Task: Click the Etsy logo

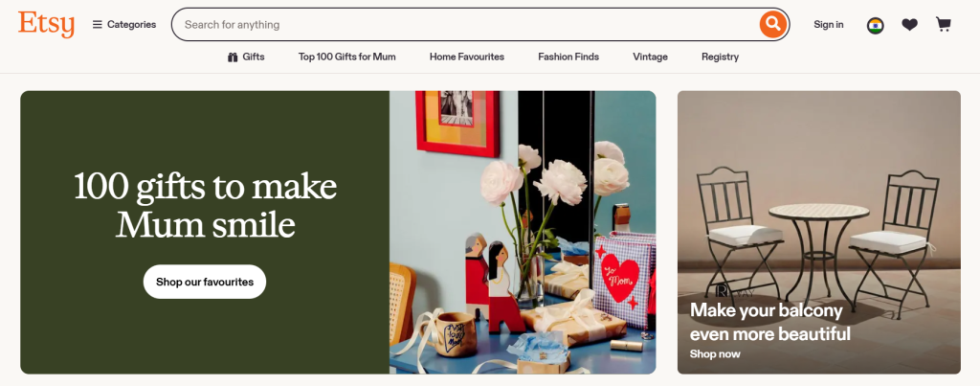Action: pos(46,24)
